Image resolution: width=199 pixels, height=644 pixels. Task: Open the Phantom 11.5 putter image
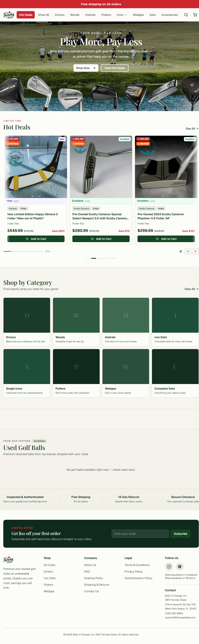point(166,167)
